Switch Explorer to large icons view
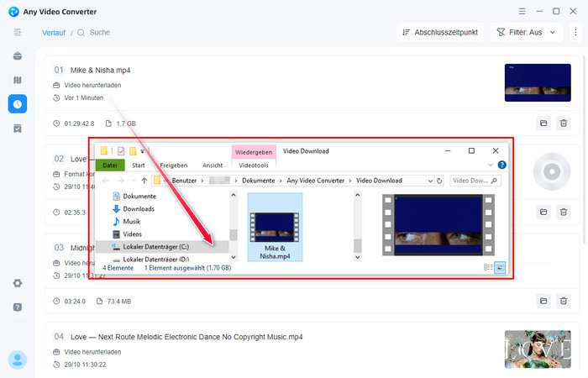The height and width of the screenshot is (378, 588). pyautogui.click(x=500, y=267)
